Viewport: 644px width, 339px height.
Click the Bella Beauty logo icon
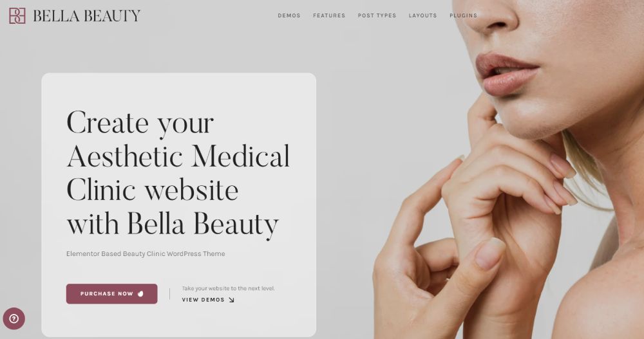(17, 15)
